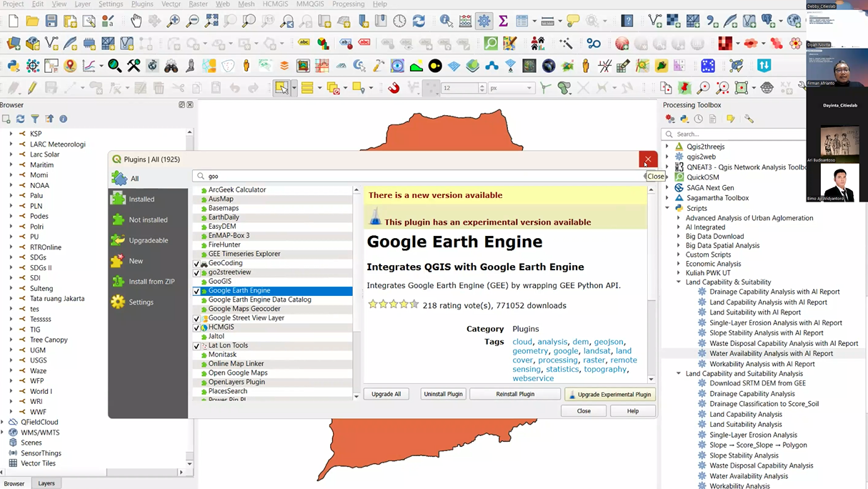Click the Python scripts icon in Processing Toolbox

coord(684,119)
